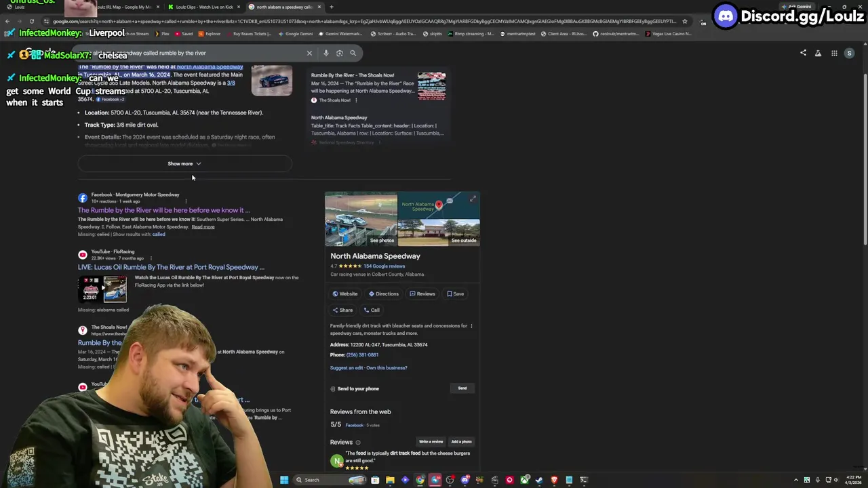Open Google Lens image search icon
The image size is (868, 488).
(340, 53)
